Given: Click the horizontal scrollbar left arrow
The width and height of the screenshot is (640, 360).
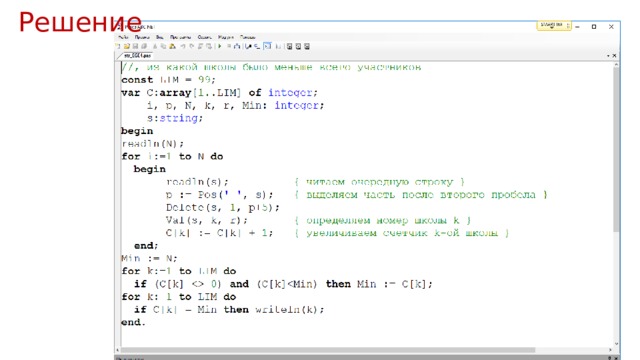Looking at the screenshot, I should [x=118, y=350].
